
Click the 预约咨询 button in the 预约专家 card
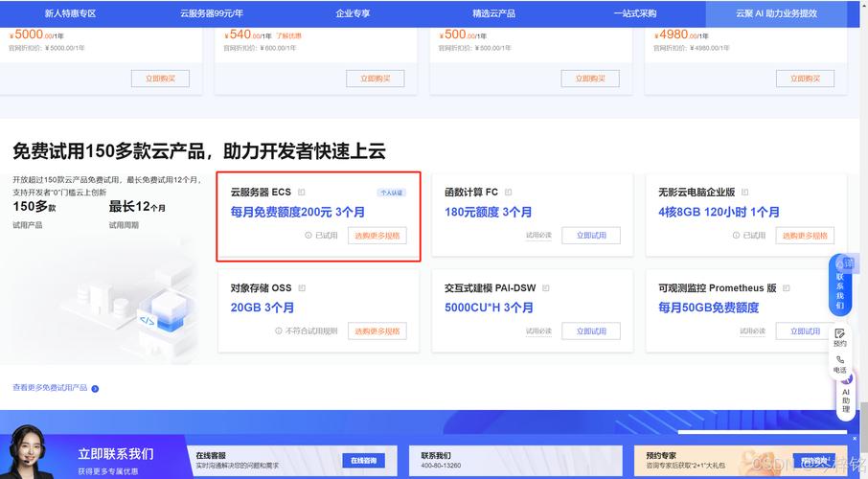point(813,461)
